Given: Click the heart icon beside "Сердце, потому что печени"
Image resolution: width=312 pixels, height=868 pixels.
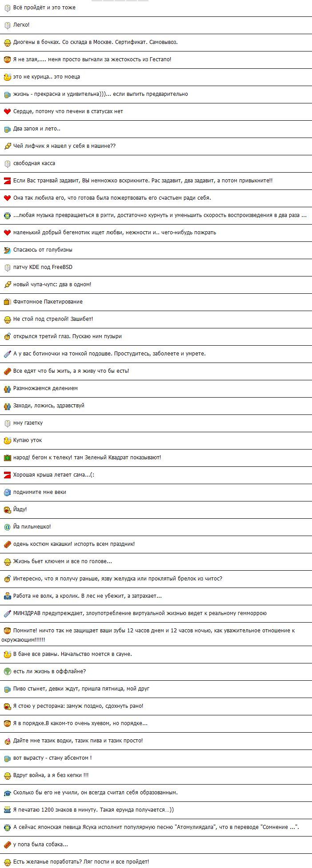Looking at the screenshot, I should (x=7, y=111).
